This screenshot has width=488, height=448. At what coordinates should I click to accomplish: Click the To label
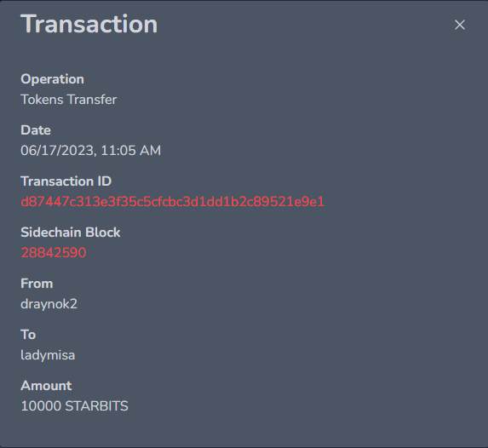coord(28,335)
